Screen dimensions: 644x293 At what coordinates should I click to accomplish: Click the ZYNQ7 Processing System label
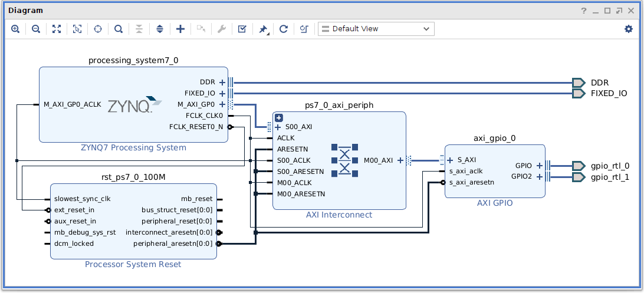133,147
